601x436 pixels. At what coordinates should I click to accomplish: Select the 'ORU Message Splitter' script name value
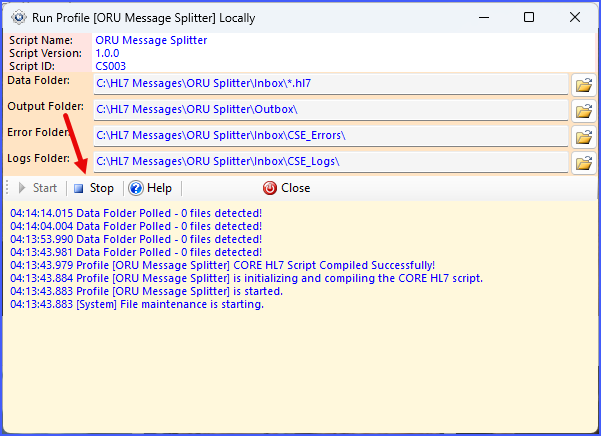151,40
